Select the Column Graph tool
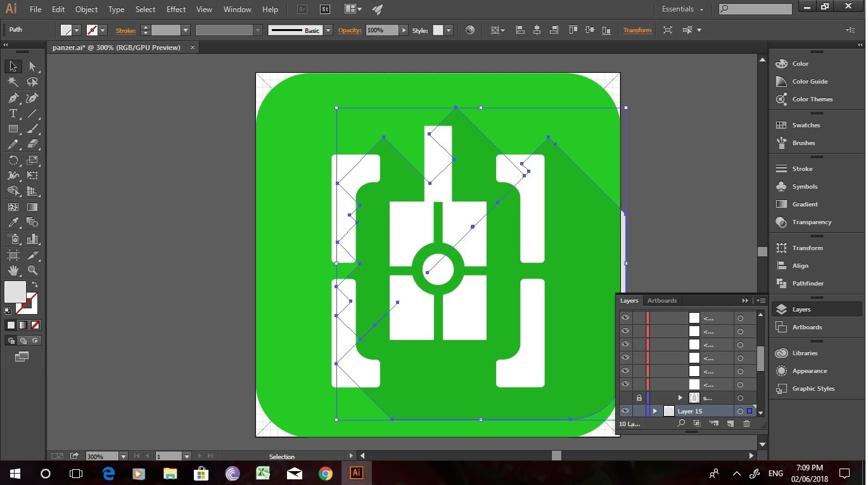 click(32, 239)
